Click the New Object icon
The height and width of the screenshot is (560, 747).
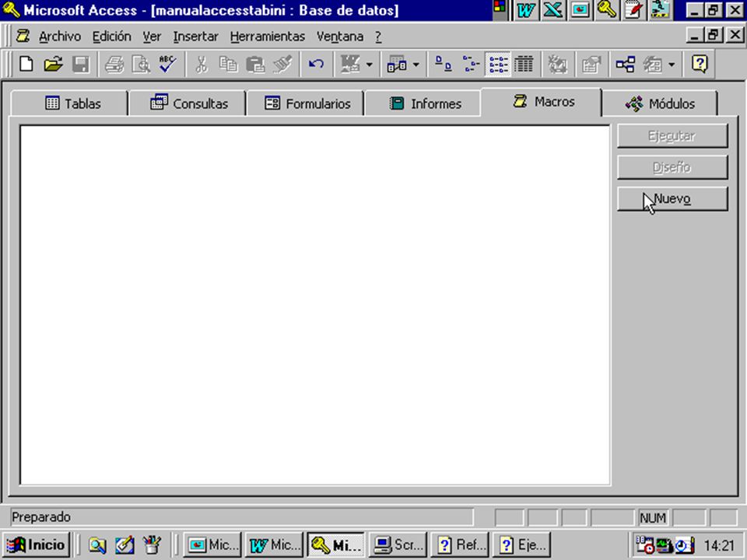(x=653, y=64)
